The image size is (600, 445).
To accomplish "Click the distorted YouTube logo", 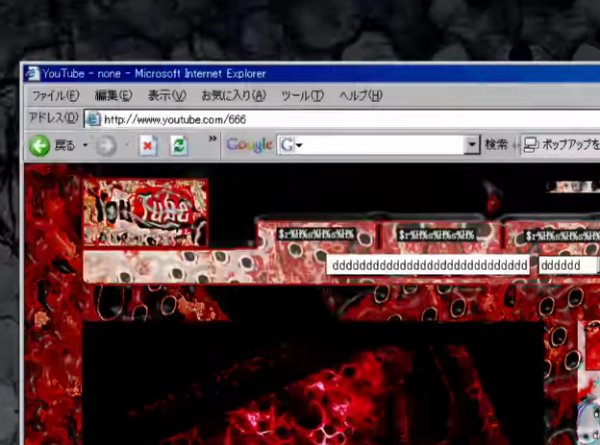I will coord(145,212).
